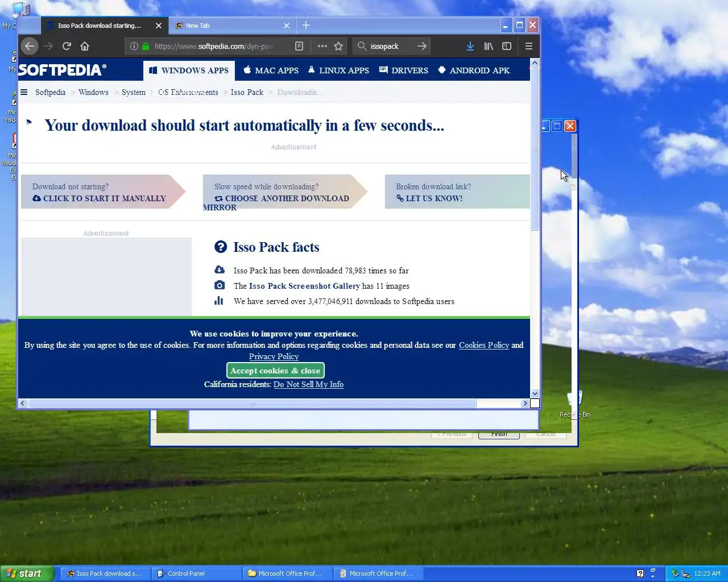728x582 pixels.
Task: Click the camera icon beside Screenshot Gallery
Action: pyautogui.click(x=220, y=285)
